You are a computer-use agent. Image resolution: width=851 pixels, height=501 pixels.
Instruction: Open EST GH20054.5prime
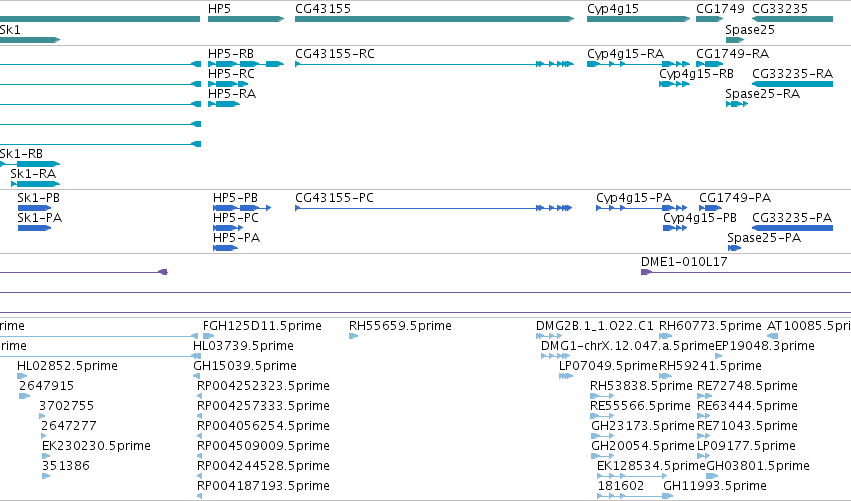[x=603, y=456]
